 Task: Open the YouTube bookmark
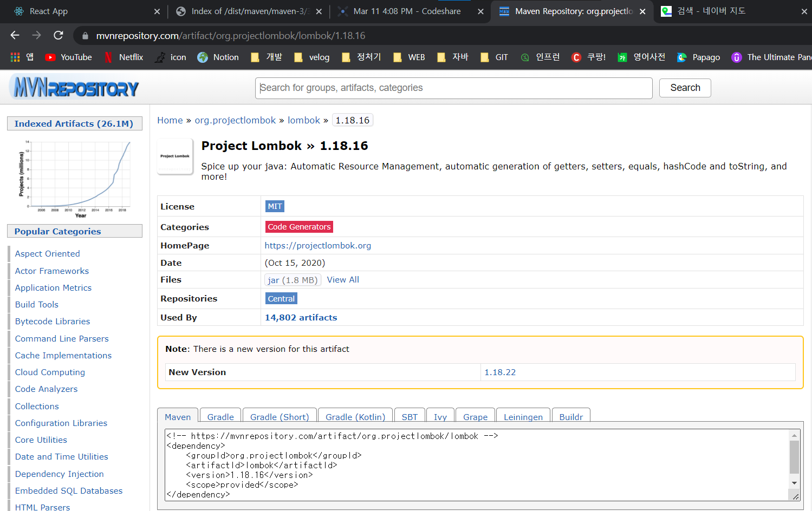pos(68,57)
